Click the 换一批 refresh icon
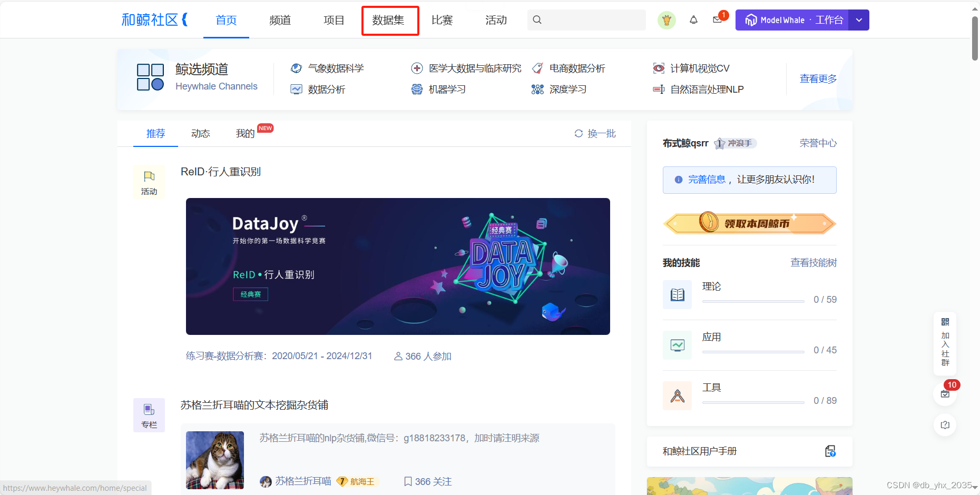This screenshot has width=980, height=495. pyautogui.click(x=579, y=134)
